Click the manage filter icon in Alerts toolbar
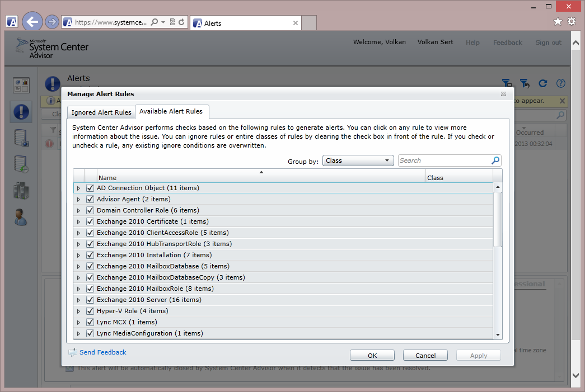This screenshot has height=392, width=585. [x=507, y=83]
